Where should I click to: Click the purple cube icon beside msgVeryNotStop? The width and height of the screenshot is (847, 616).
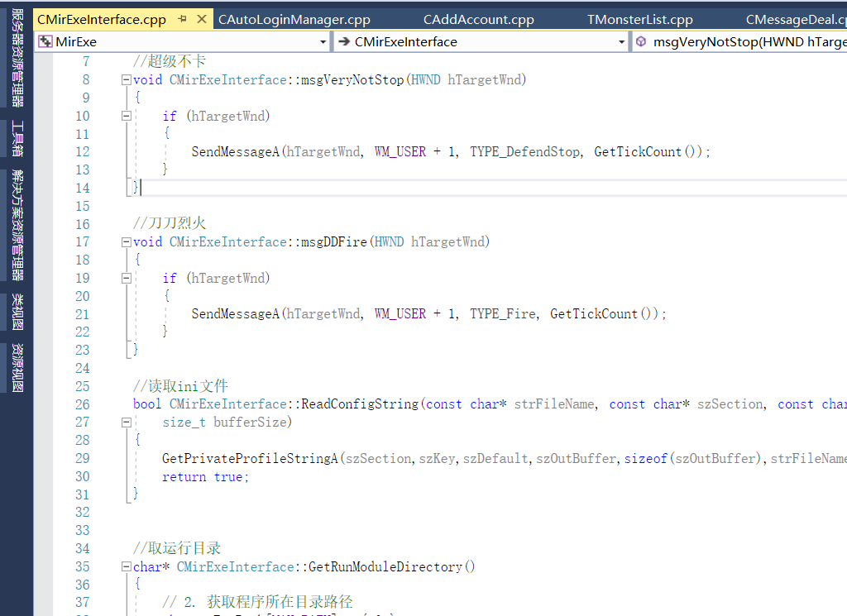pyautogui.click(x=641, y=41)
